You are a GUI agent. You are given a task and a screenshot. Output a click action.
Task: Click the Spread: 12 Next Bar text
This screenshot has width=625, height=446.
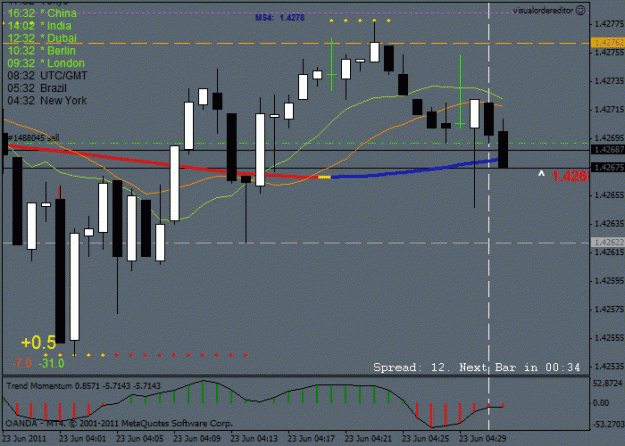(476, 367)
